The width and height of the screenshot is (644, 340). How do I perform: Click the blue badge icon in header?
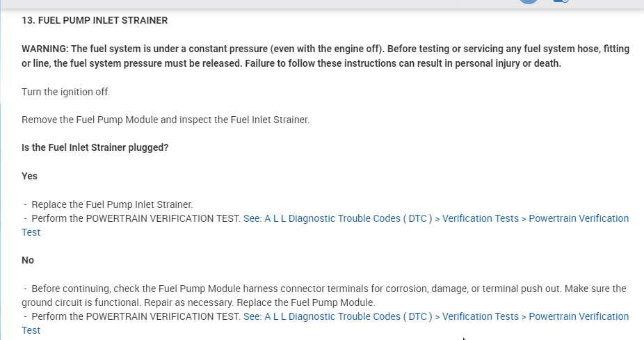pyautogui.click(x=561, y=1)
